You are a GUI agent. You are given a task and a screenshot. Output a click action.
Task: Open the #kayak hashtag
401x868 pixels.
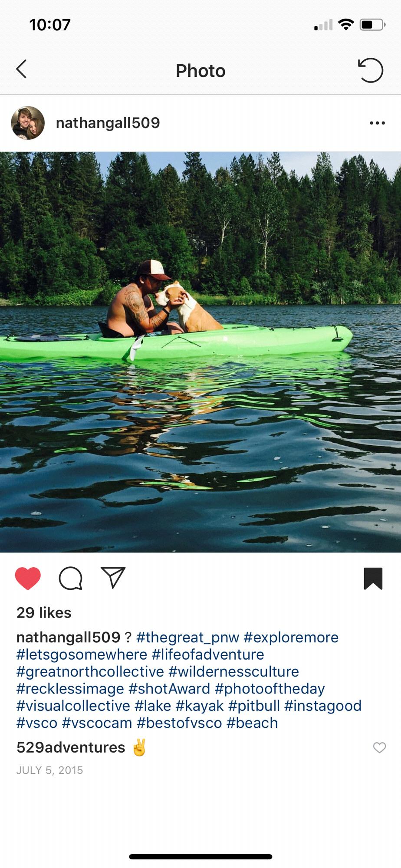click(x=200, y=706)
